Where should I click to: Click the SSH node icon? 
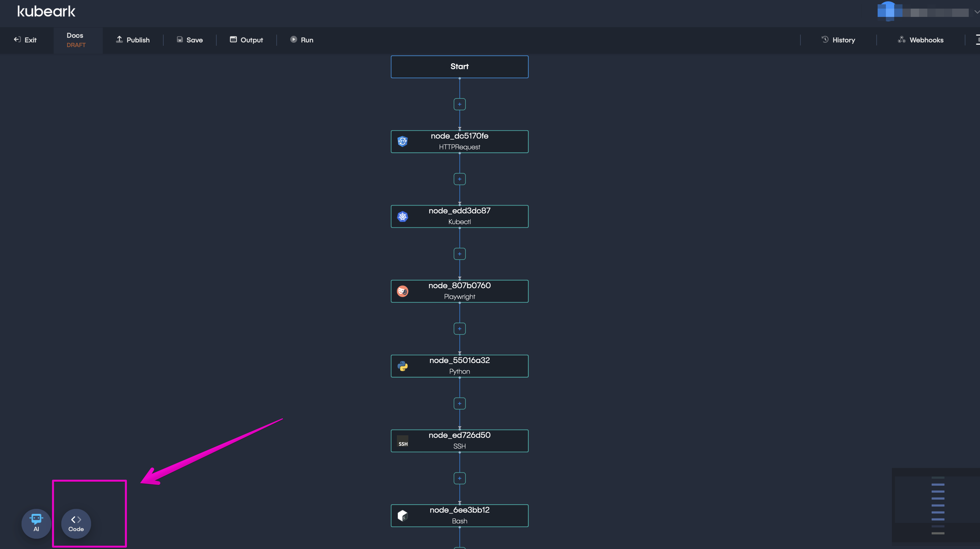coord(403,441)
